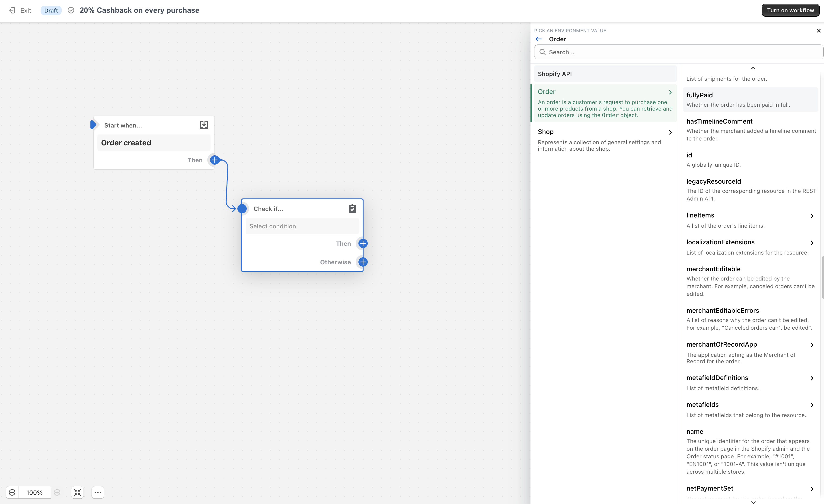Click the clipboard check icon on Check if card
Image resolution: width=824 pixels, height=504 pixels.
tap(352, 209)
